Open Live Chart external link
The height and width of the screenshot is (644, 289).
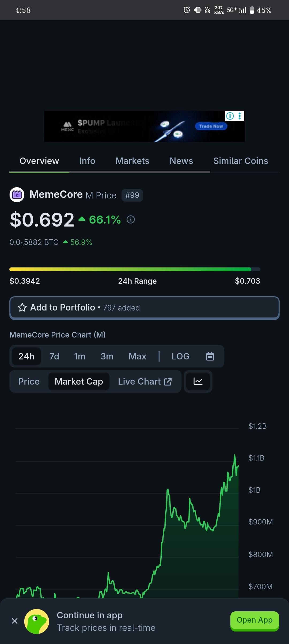pyautogui.click(x=145, y=381)
